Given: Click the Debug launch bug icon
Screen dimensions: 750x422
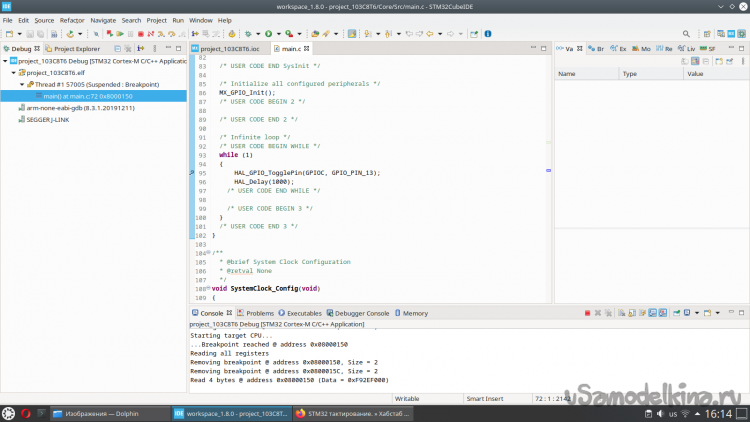Looking at the screenshot, I should coord(248,34).
